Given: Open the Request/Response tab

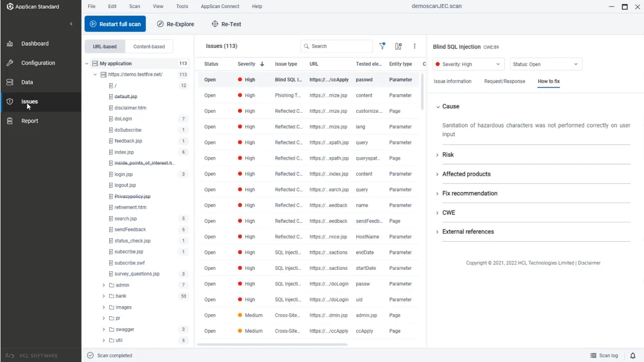Looking at the screenshot, I should coord(504,81).
